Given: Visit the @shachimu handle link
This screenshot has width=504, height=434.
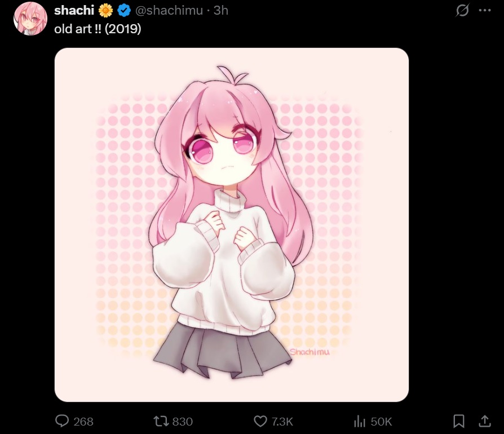Looking at the screenshot, I should 169,11.
